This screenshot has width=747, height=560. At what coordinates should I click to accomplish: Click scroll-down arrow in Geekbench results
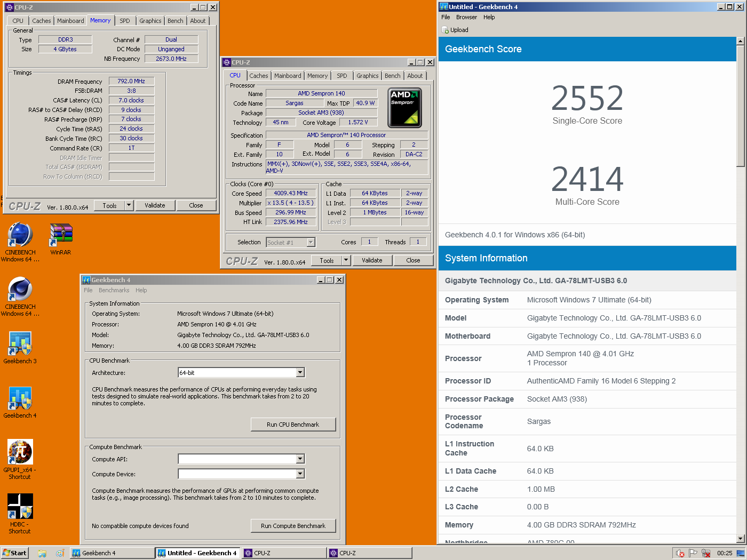(741, 539)
